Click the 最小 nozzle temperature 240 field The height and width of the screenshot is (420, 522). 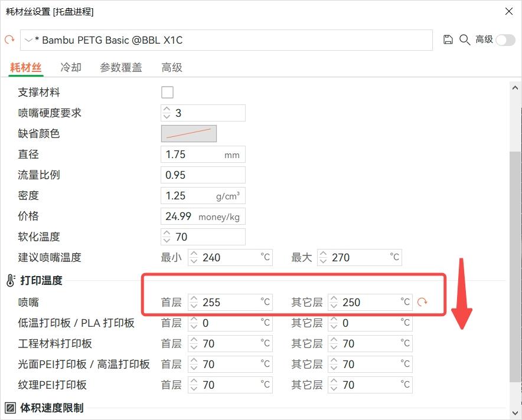[x=230, y=257]
